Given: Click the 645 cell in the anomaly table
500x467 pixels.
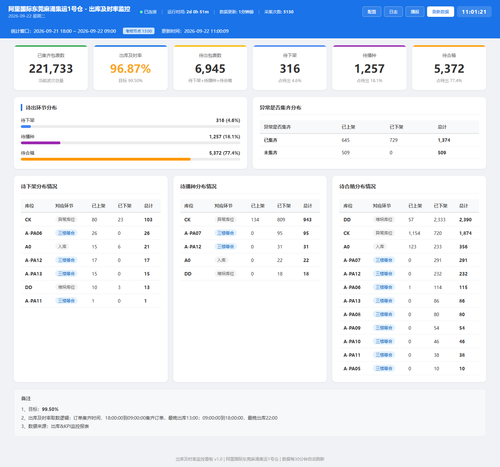Looking at the screenshot, I should point(346,140).
